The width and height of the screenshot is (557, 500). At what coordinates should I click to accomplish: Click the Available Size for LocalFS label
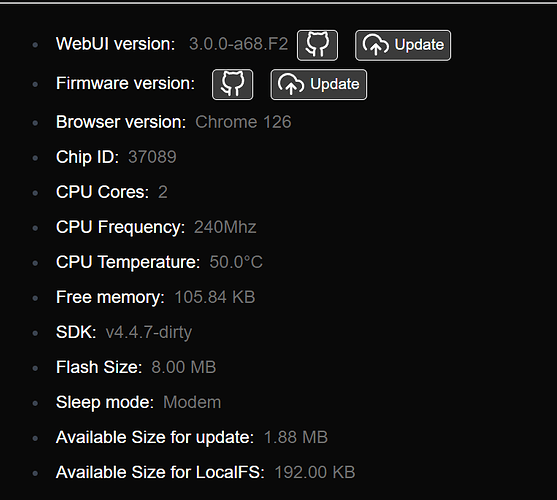(x=160, y=472)
